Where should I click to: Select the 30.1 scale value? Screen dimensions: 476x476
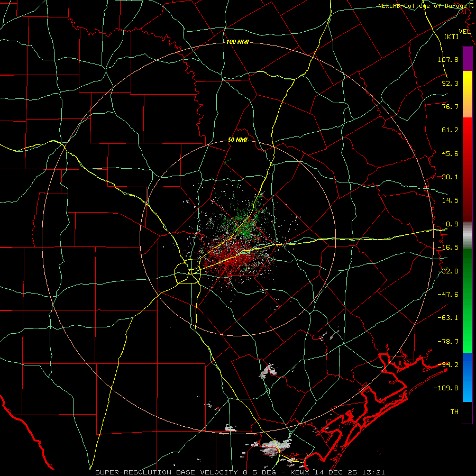pyautogui.click(x=450, y=177)
